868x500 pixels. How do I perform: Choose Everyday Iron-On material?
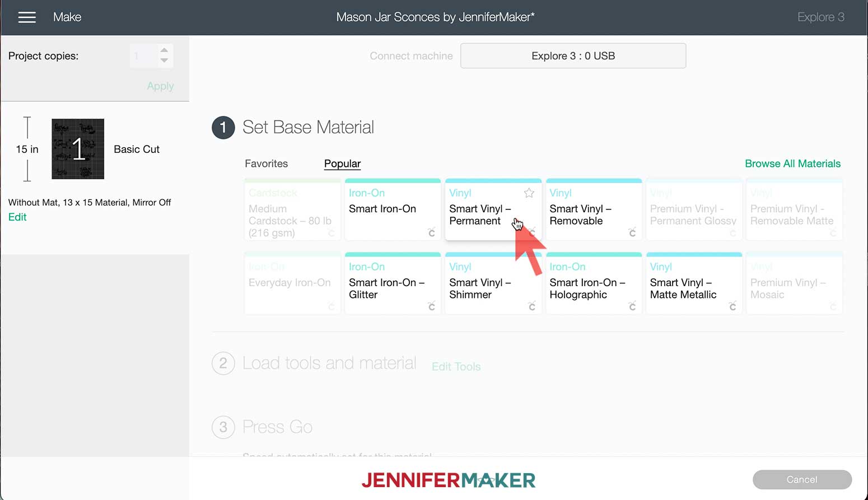click(x=292, y=283)
